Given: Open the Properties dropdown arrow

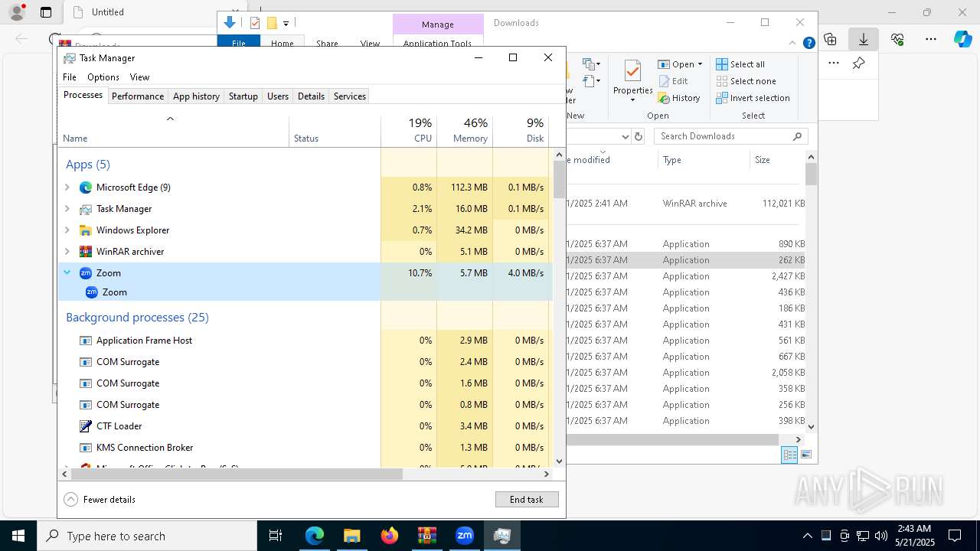Looking at the screenshot, I should (x=632, y=100).
